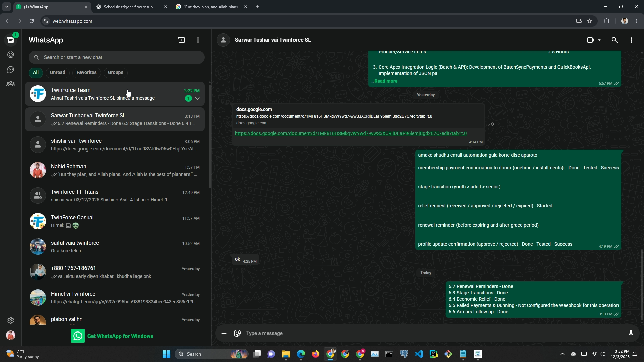The image size is (644, 362).
Task: Open Status updates in sidebar
Action: 11,55
